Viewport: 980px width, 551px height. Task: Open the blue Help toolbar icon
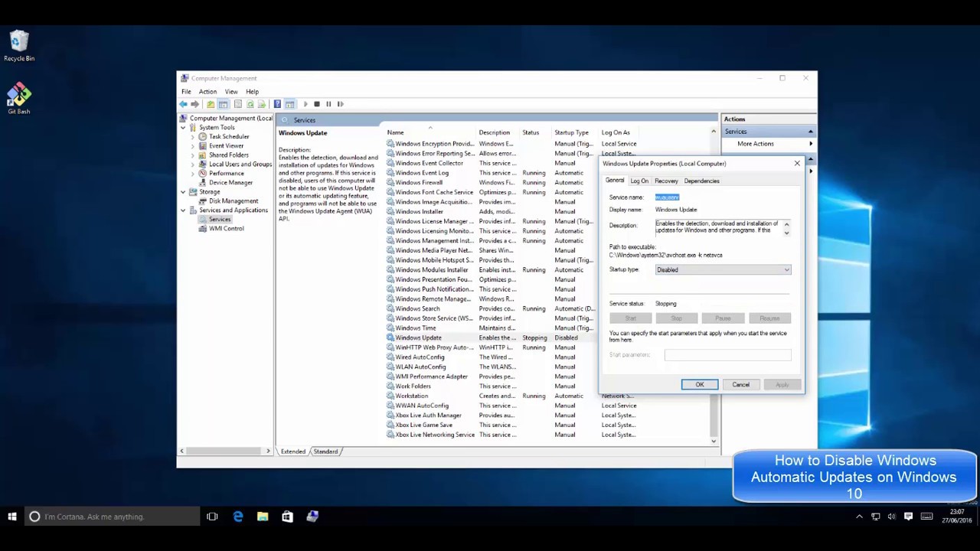coord(277,104)
